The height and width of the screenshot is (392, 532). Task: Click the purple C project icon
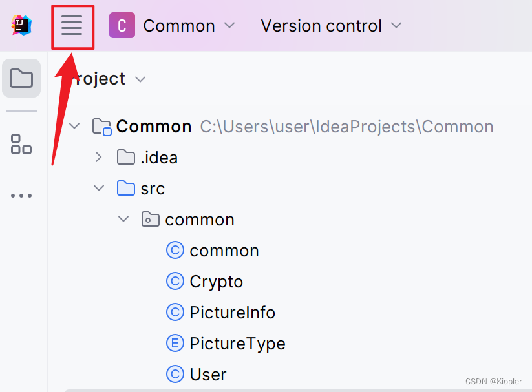tap(122, 26)
